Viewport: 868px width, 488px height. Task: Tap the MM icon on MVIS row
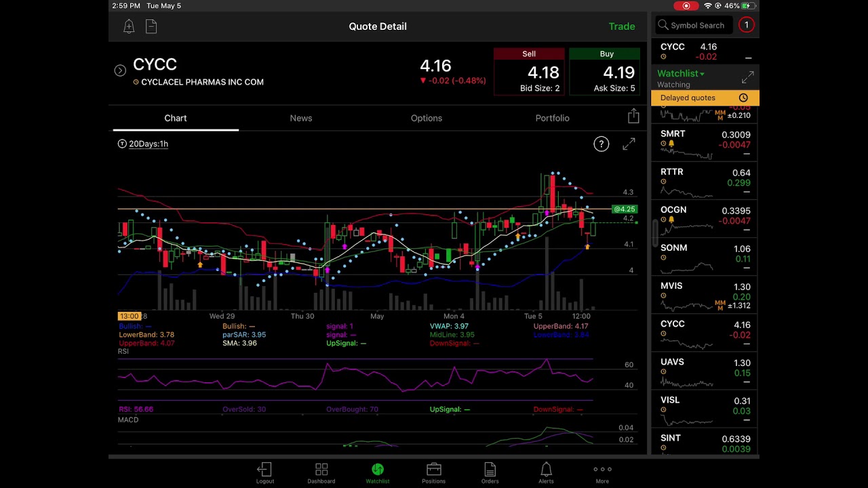[x=720, y=305]
